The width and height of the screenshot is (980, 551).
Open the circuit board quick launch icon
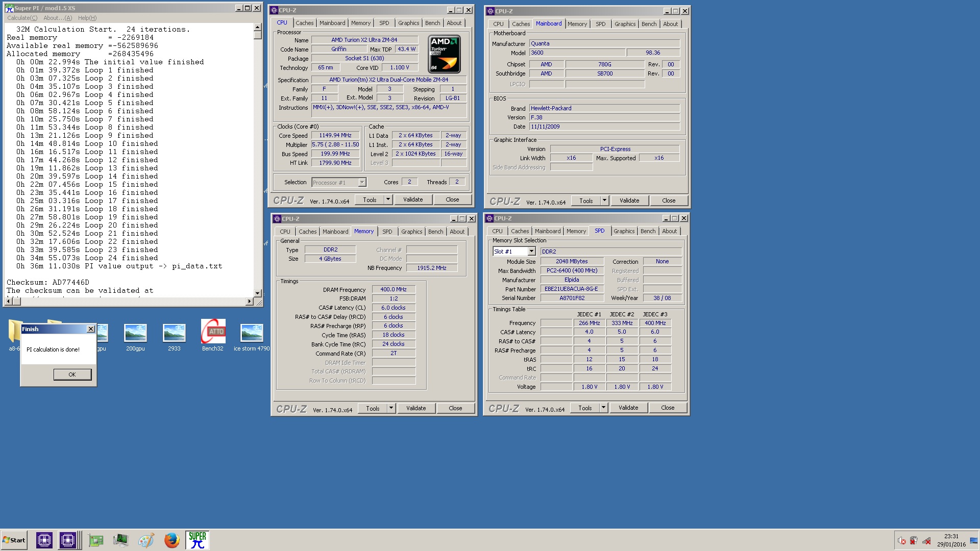point(95,540)
